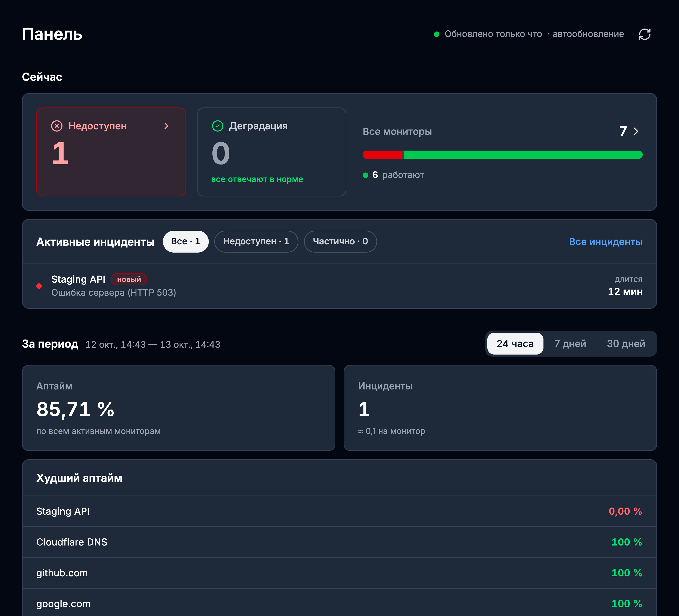Click Ошибка сервера (HTTP 503) description
Screen dimensions: 679x616
point(113,293)
